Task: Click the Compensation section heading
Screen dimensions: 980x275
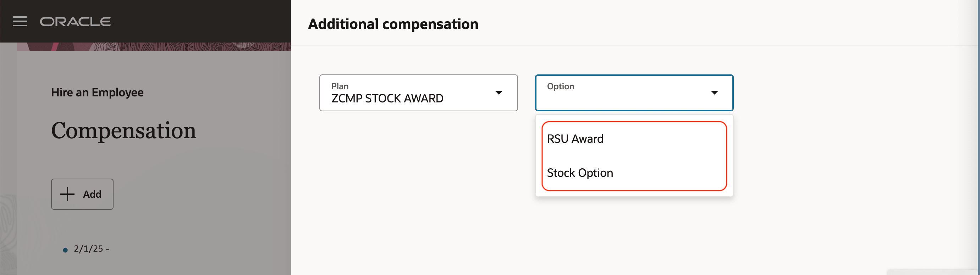Action: pyautogui.click(x=123, y=131)
